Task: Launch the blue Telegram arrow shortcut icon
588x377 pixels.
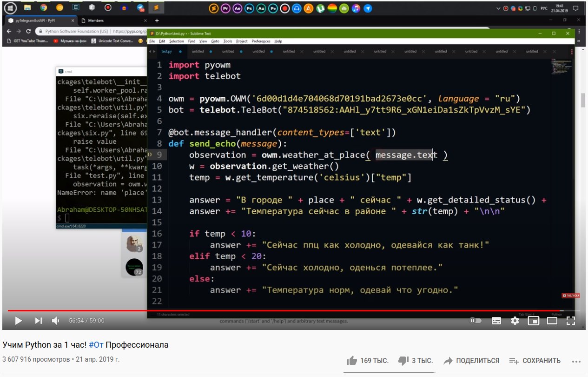Action: click(x=368, y=8)
